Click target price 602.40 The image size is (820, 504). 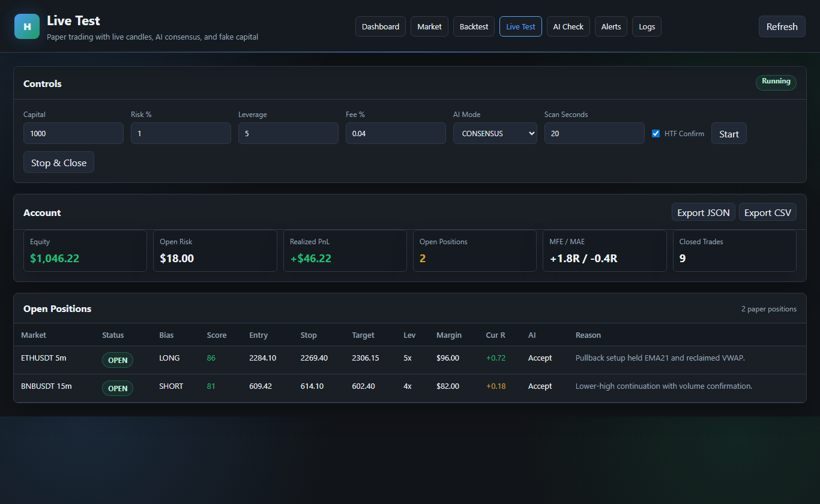click(364, 386)
